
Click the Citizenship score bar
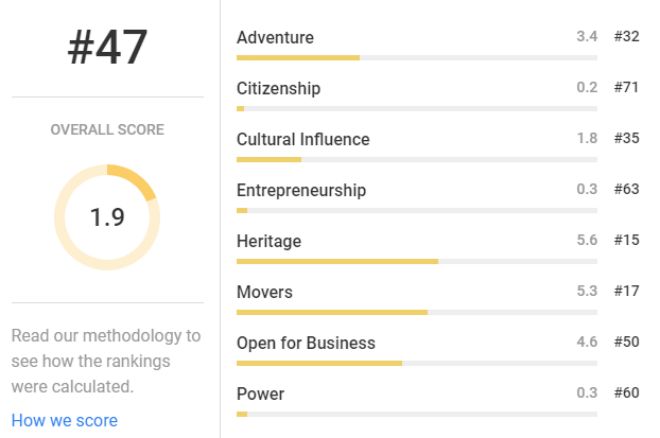point(417,109)
